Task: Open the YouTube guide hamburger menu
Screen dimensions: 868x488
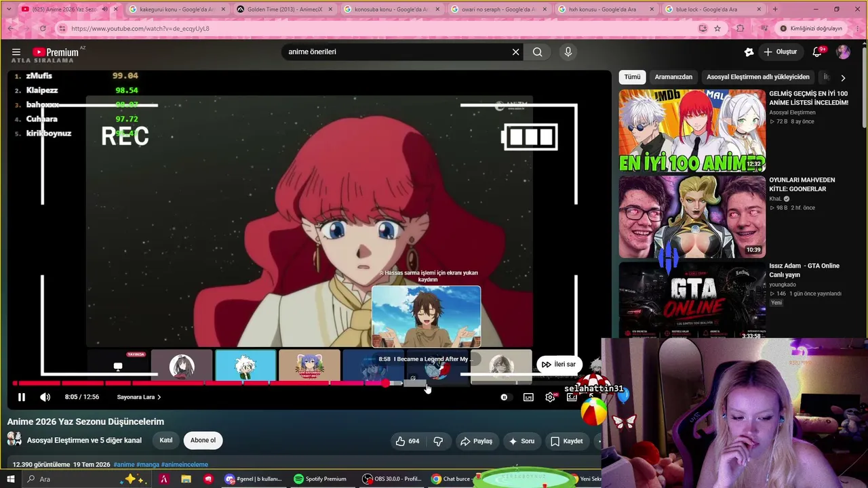Action: pyautogui.click(x=16, y=52)
